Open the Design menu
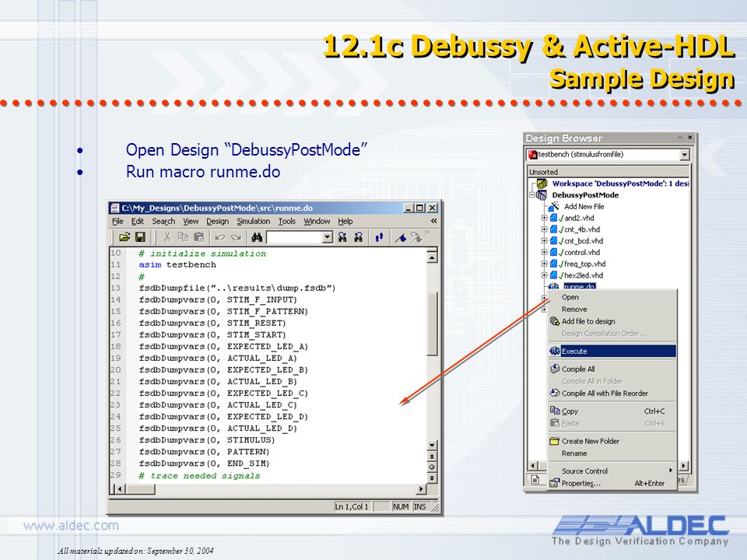Screen dimensions: 747x560 [x=217, y=221]
